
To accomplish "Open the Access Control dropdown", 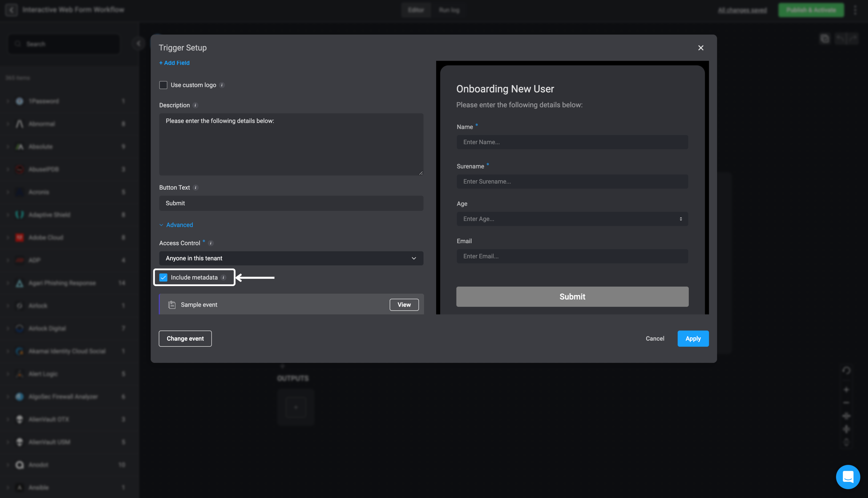I will coord(291,258).
